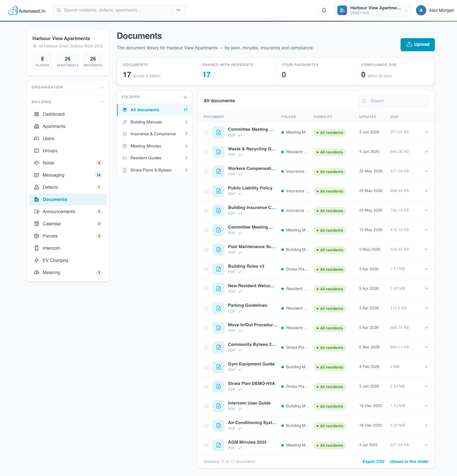The height and width of the screenshot is (476, 457).
Task: Add a new folder with plus icon
Action: pyautogui.click(x=185, y=97)
